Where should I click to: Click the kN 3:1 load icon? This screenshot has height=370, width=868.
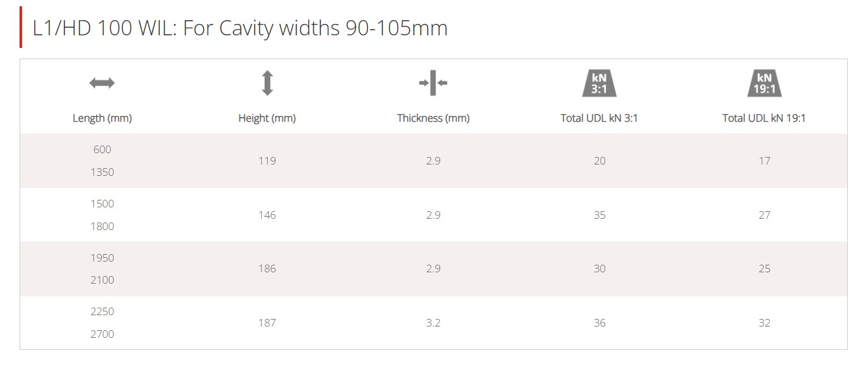click(599, 83)
